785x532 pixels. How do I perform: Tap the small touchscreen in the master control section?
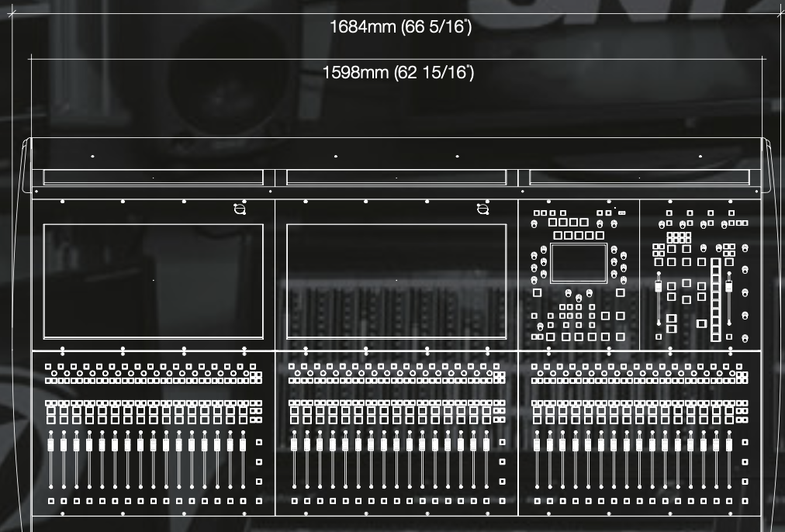coord(579,263)
